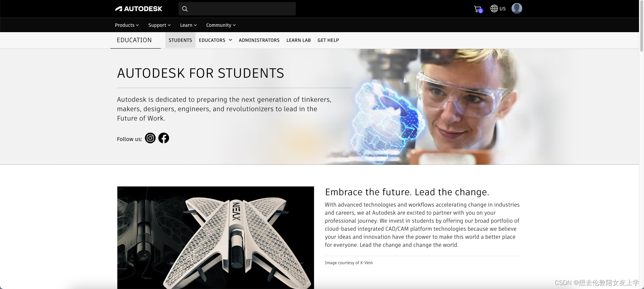Click the search magnifier icon
Screen dimensions: 644x289
pyautogui.click(x=185, y=9)
